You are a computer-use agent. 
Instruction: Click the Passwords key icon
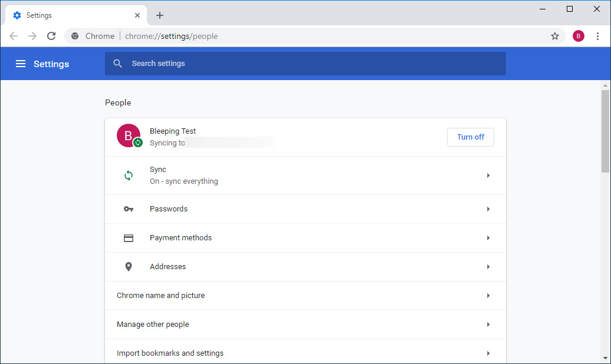click(129, 209)
